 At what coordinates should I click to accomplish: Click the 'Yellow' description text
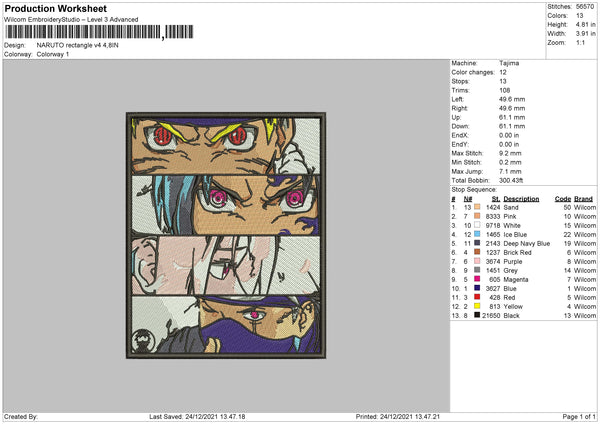coord(513,307)
